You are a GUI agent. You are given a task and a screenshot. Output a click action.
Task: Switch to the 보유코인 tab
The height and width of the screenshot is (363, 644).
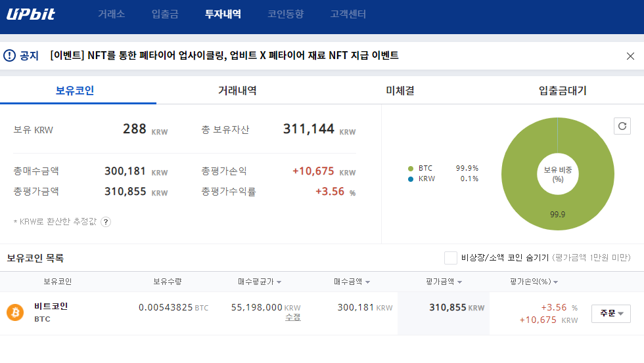click(75, 91)
